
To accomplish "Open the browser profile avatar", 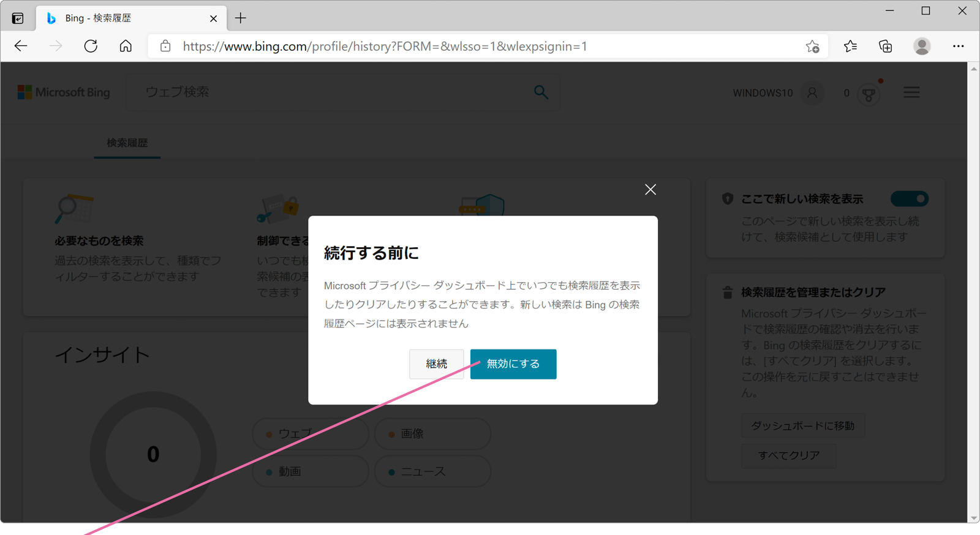I will 922,46.
